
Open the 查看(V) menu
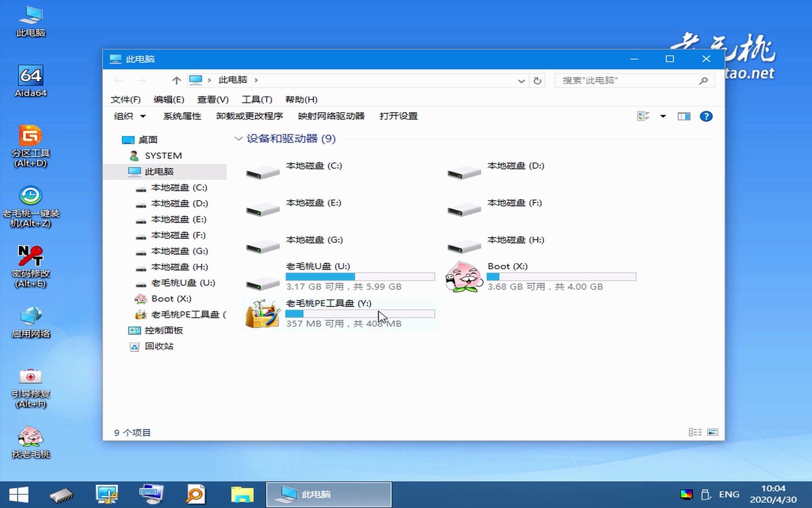pyautogui.click(x=213, y=99)
